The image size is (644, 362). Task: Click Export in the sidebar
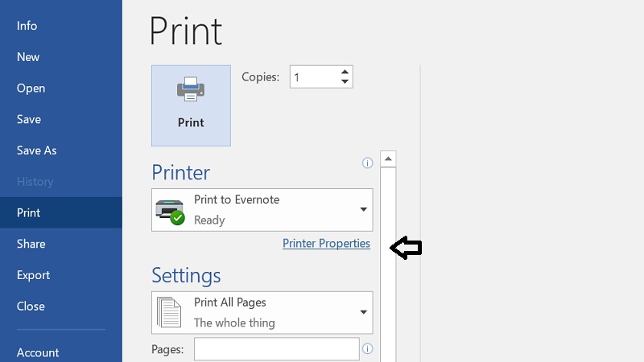[x=33, y=275]
